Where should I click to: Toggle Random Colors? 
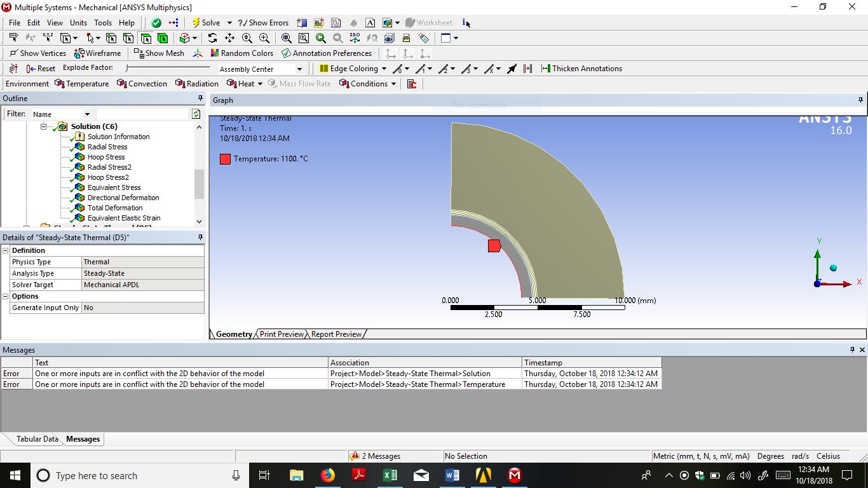point(242,53)
